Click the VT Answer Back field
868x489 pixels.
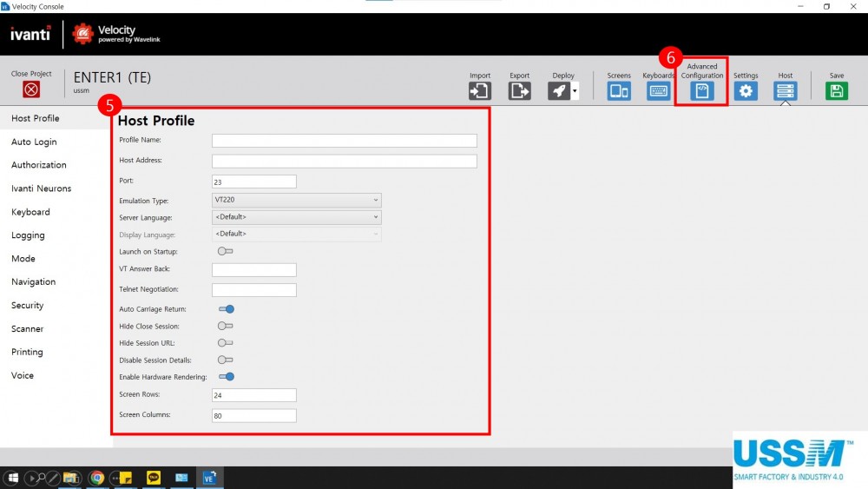[254, 270]
